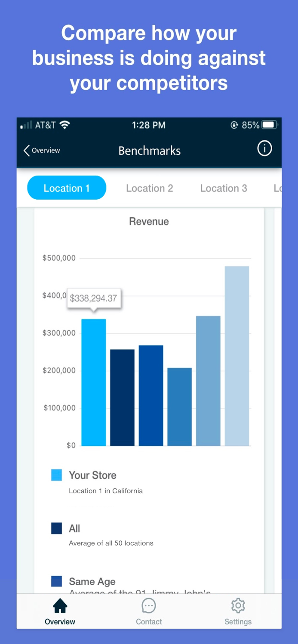
Task: Tap the shortest bar in the chart
Action: pos(180,407)
